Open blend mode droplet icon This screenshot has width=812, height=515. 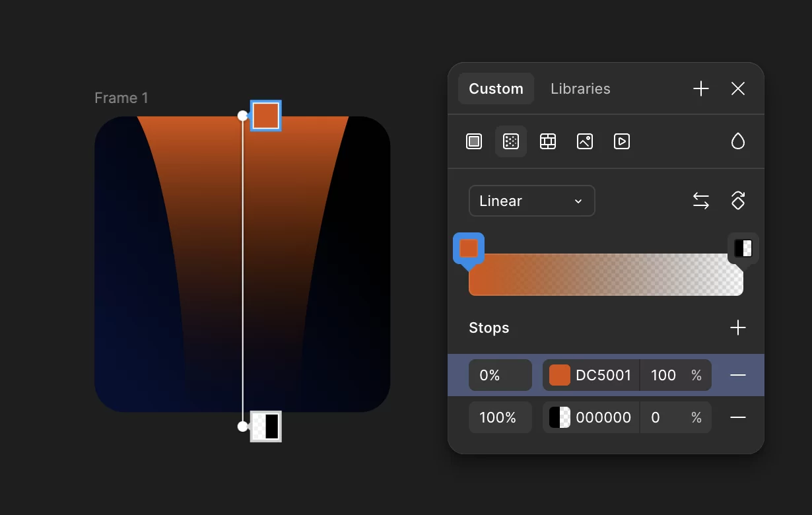point(738,141)
